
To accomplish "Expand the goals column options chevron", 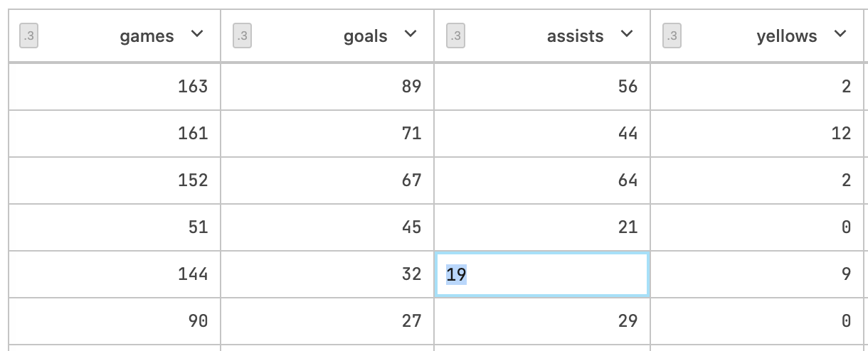I will pos(411,34).
